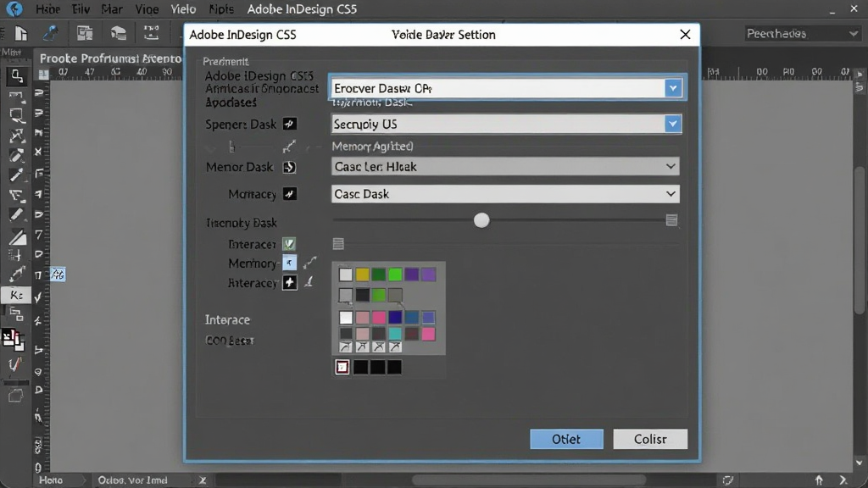
Task: Click the Colisr button
Action: point(650,439)
